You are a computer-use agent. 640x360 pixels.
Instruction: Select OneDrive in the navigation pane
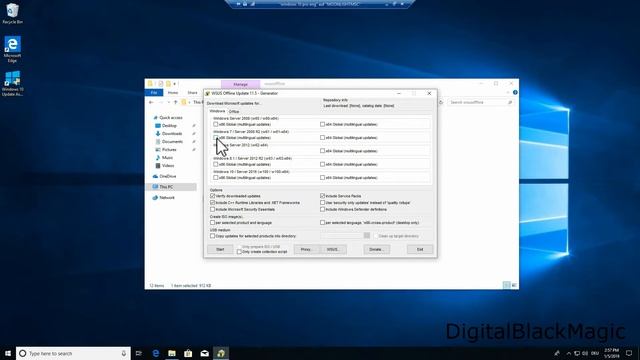[164, 176]
